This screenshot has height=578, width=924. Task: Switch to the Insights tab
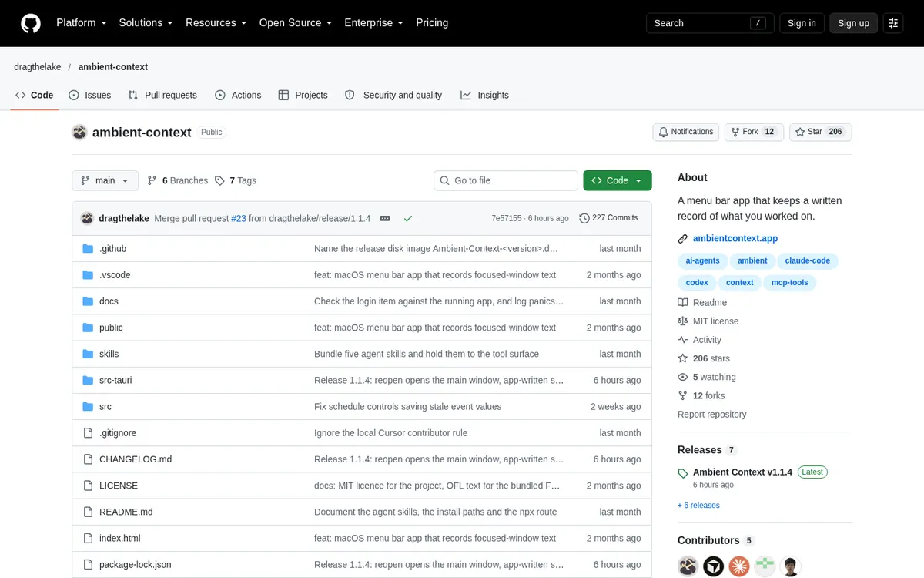click(485, 95)
